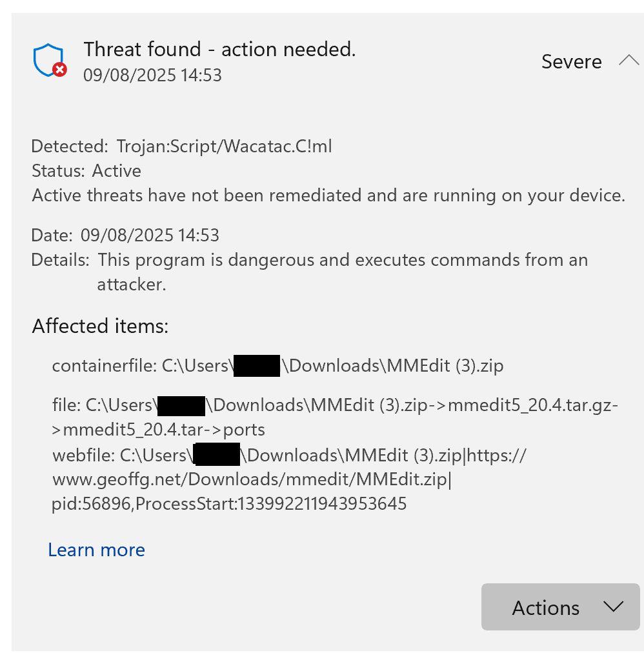The width and height of the screenshot is (644, 653).
Task: Select the file path ending in mmedit5_20.4.tar.gz
Action: pos(336,405)
